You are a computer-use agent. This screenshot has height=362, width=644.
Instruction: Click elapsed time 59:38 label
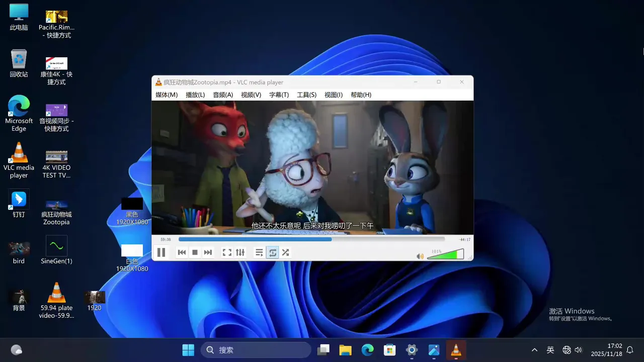pos(166,239)
